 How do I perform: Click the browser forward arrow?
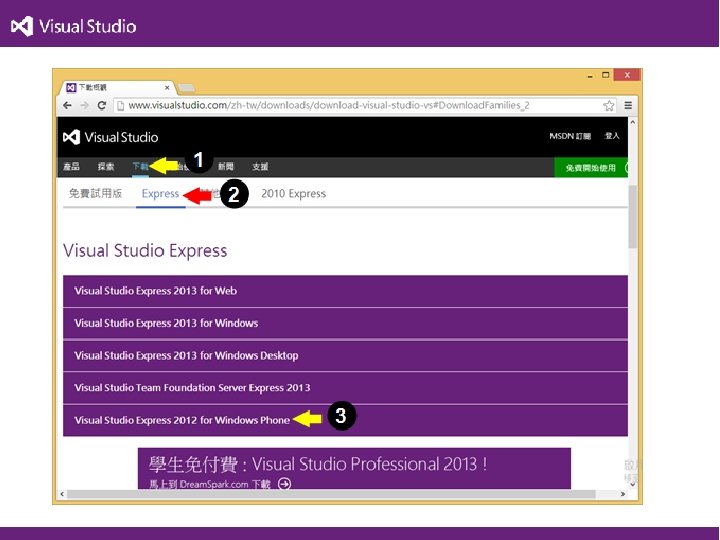pyautogui.click(x=84, y=105)
